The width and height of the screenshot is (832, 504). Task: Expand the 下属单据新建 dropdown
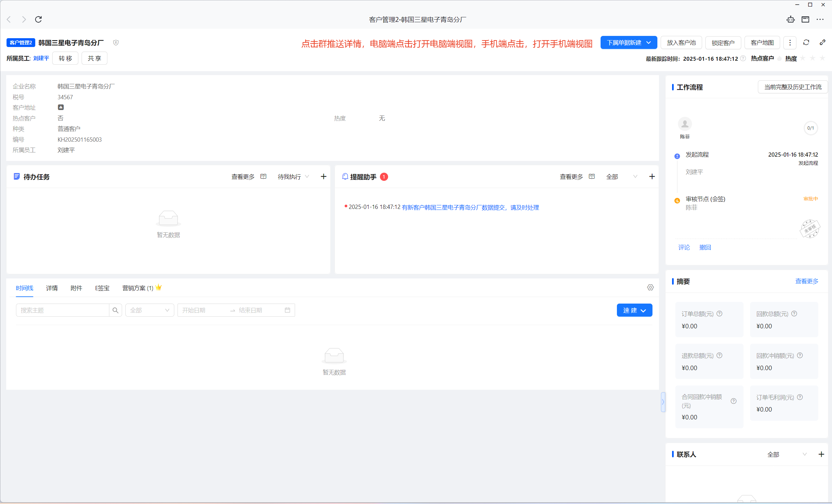(629, 42)
